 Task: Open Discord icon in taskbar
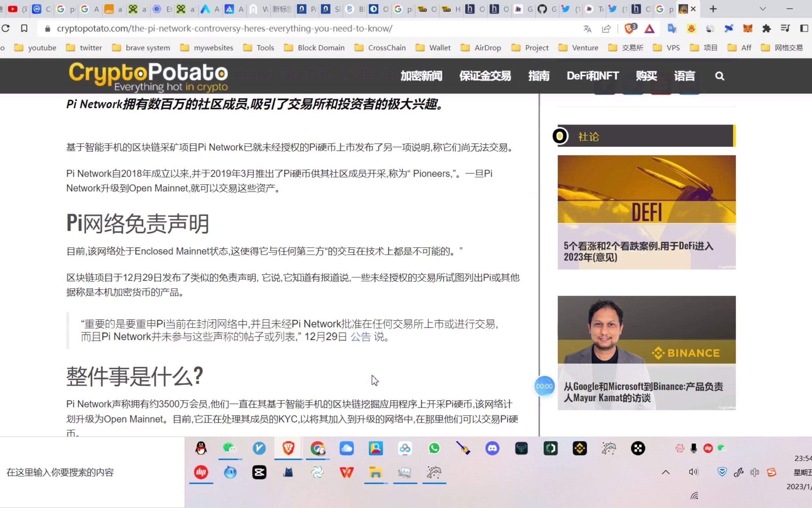coord(492,448)
